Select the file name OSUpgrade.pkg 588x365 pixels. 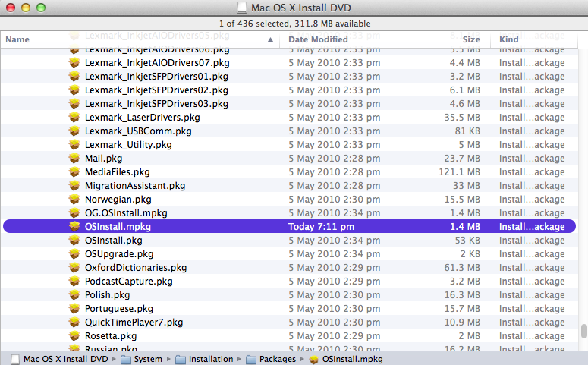(x=119, y=254)
